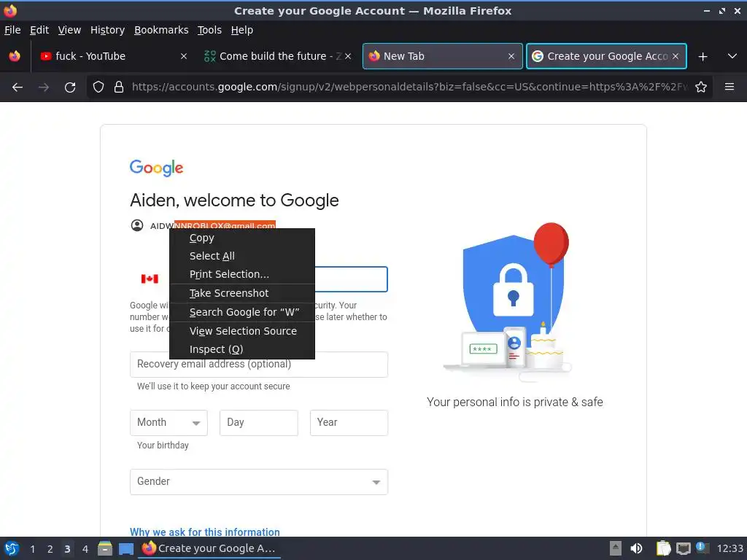Switch to workspace 4
The image size is (747, 560).
pyautogui.click(x=85, y=549)
